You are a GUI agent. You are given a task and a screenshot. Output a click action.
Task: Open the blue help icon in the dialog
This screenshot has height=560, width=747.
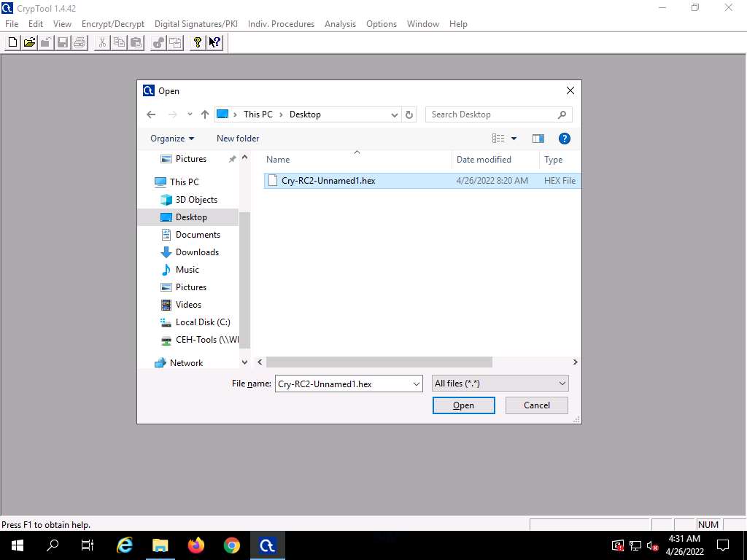click(564, 139)
